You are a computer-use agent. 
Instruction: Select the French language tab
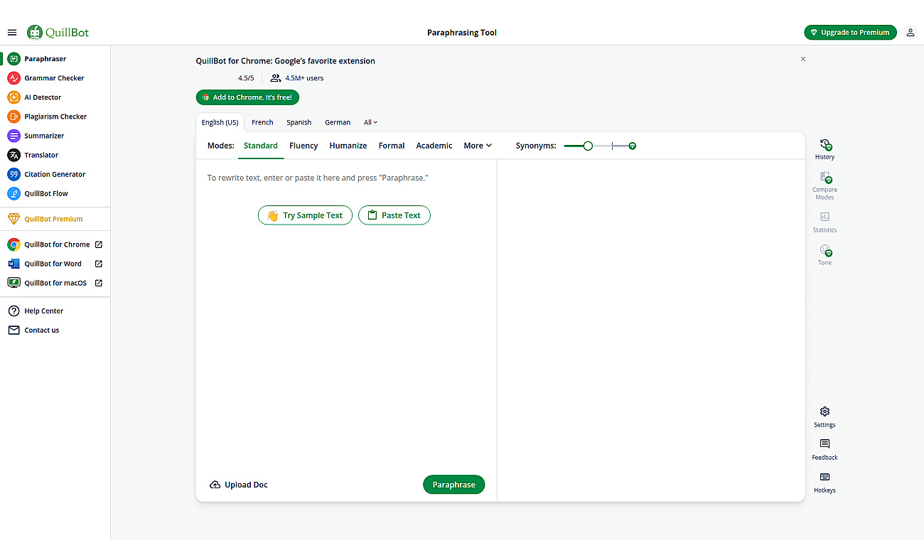[x=262, y=122]
